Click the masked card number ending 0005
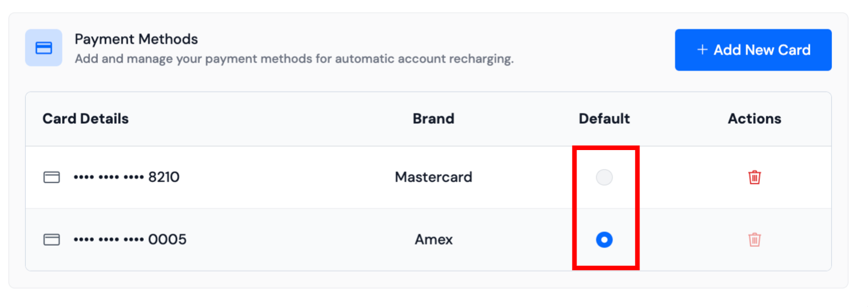 pos(130,239)
